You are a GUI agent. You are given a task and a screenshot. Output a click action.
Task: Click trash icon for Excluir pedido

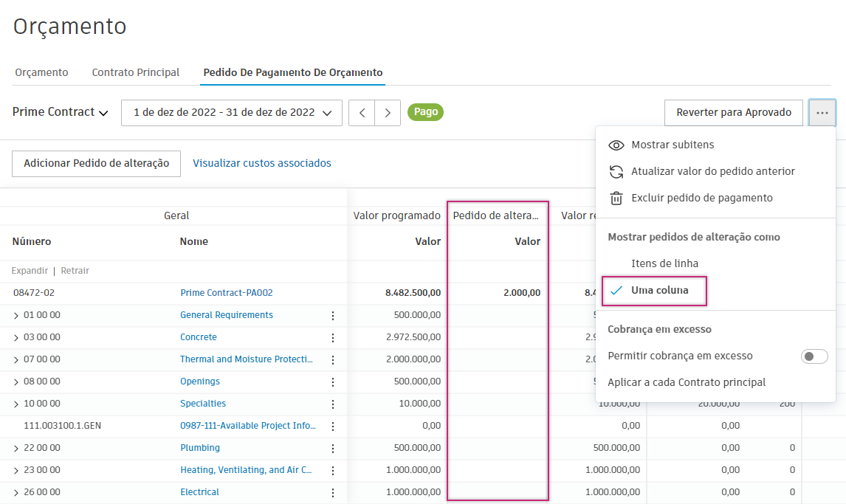point(616,198)
